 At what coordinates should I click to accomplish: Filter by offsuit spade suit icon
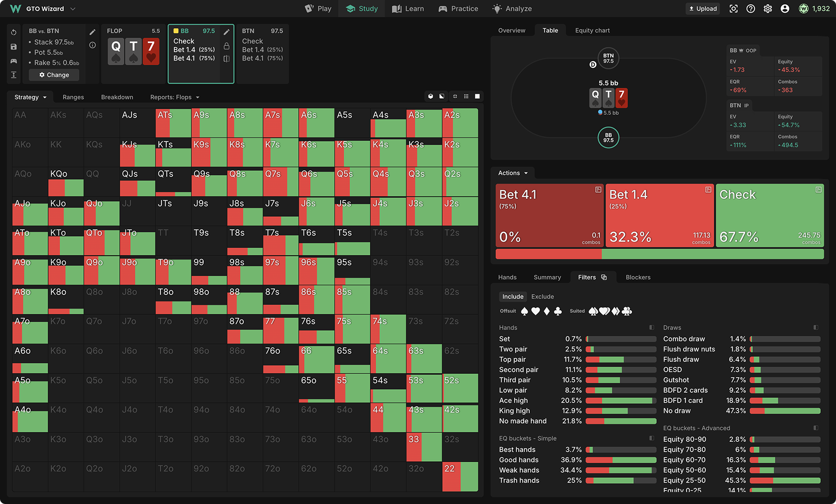click(525, 311)
